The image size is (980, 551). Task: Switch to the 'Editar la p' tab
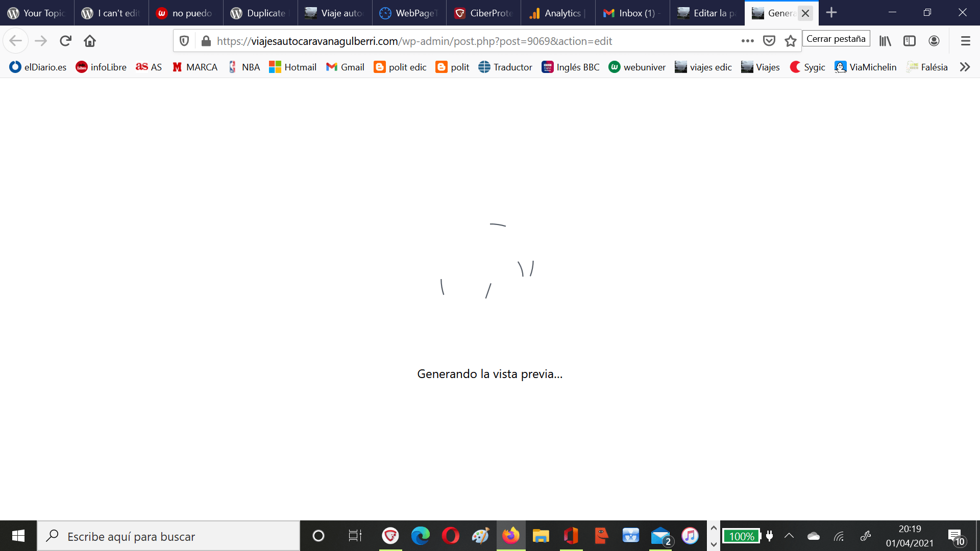(x=707, y=13)
